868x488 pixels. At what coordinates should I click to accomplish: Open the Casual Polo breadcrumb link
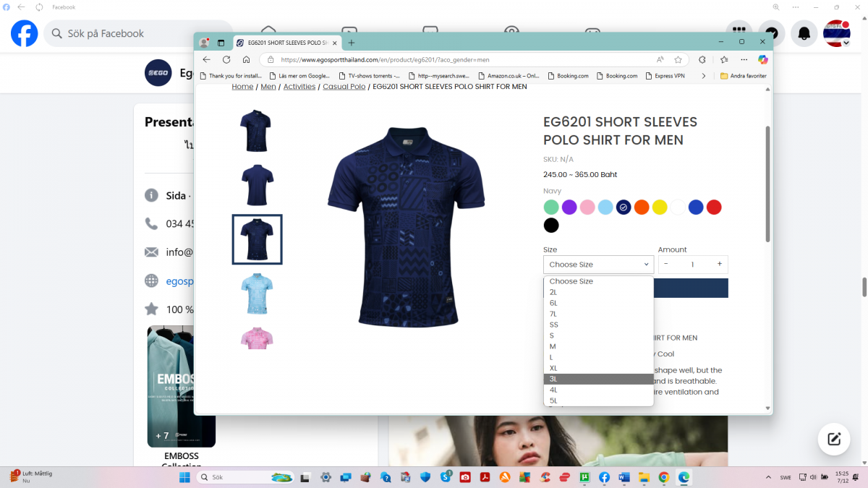pyautogui.click(x=344, y=87)
